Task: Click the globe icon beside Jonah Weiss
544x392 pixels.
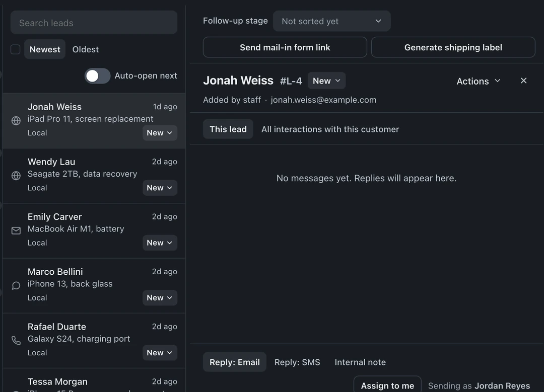Action: coord(16,121)
